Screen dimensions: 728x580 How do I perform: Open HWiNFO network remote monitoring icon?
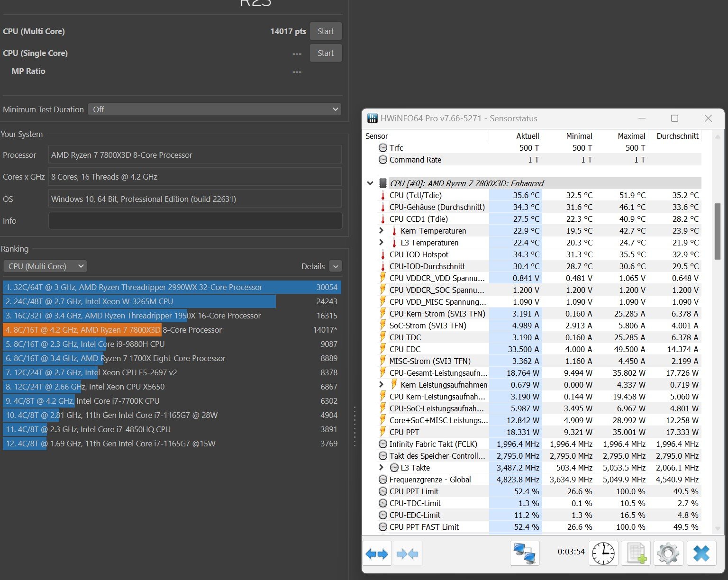pyautogui.click(x=525, y=553)
